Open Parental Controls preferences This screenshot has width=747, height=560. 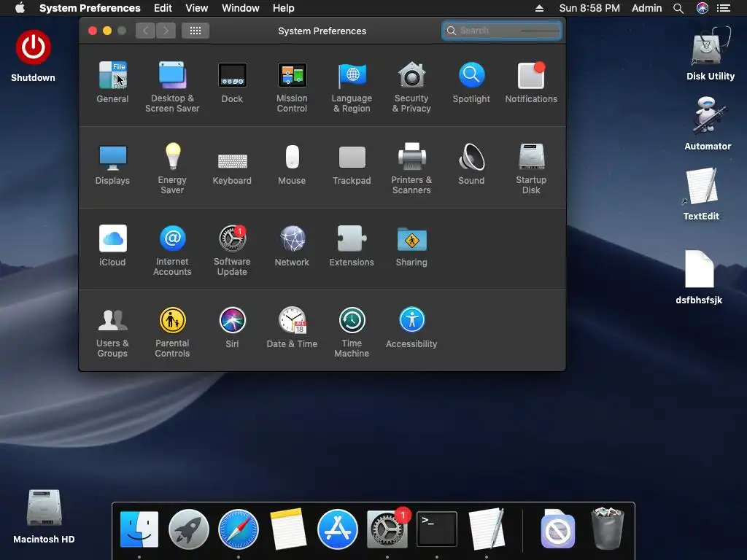[172, 332]
